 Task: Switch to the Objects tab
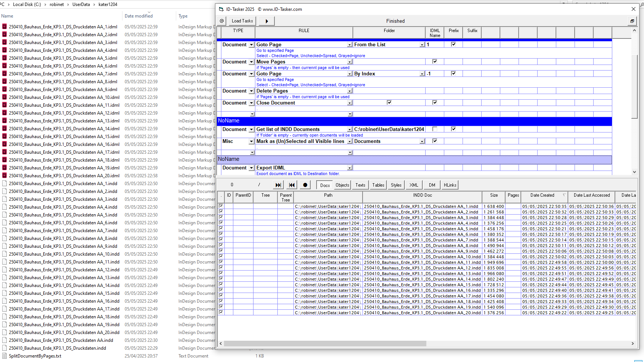(x=342, y=185)
